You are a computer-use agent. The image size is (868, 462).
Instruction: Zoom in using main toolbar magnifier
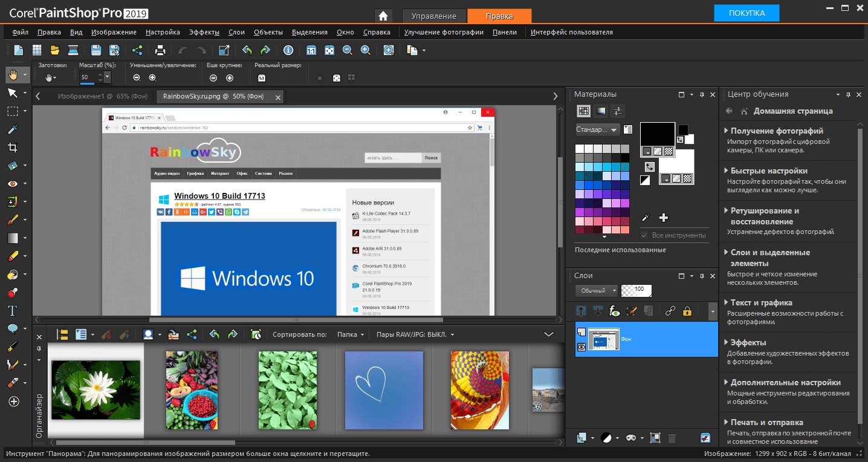click(366, 50)
